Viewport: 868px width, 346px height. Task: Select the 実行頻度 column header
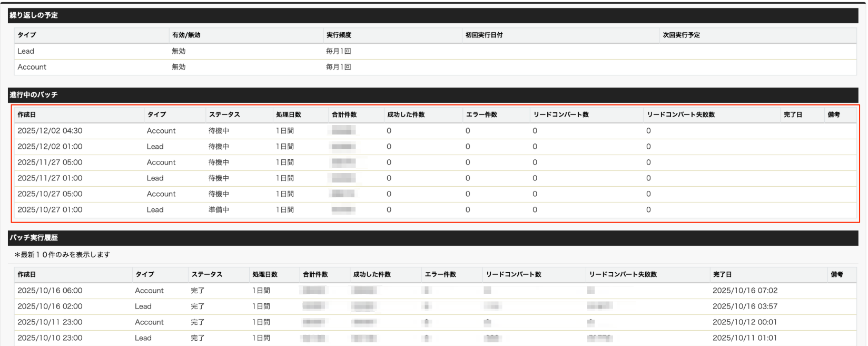pos(339,35)
